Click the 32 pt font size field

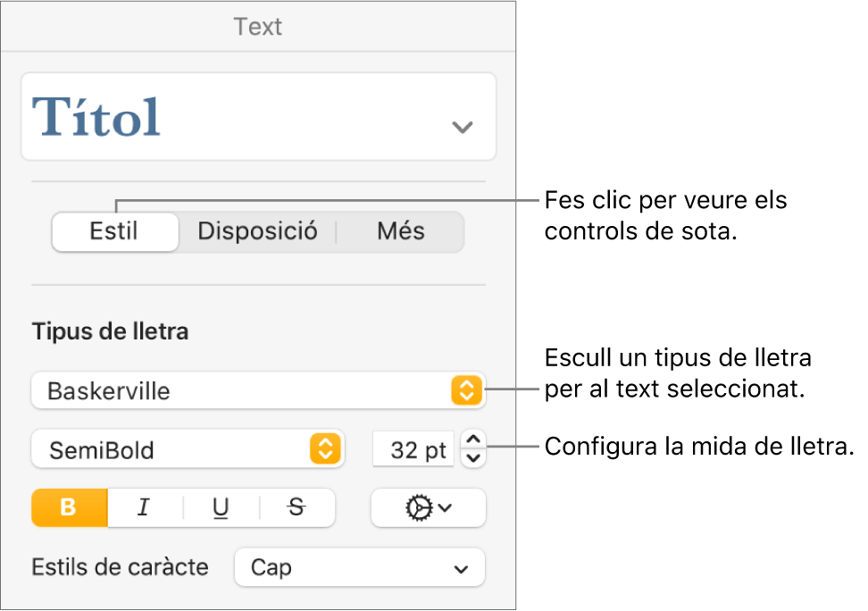[413, 449]
